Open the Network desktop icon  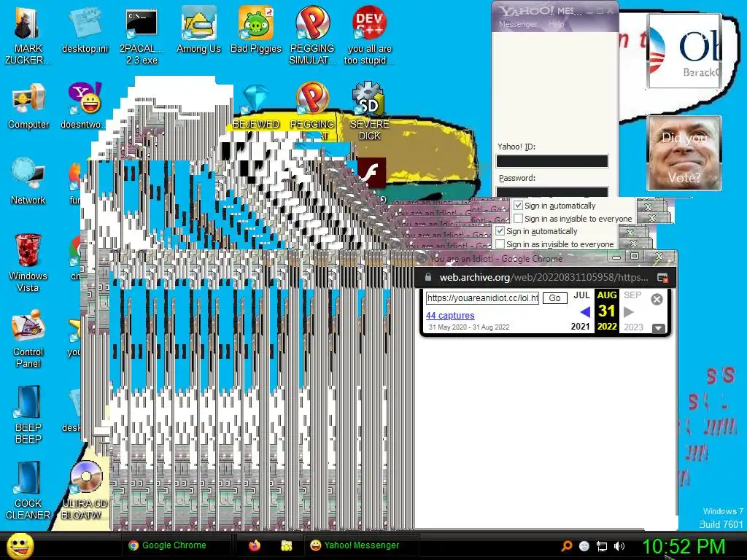[x=28, y=181]
